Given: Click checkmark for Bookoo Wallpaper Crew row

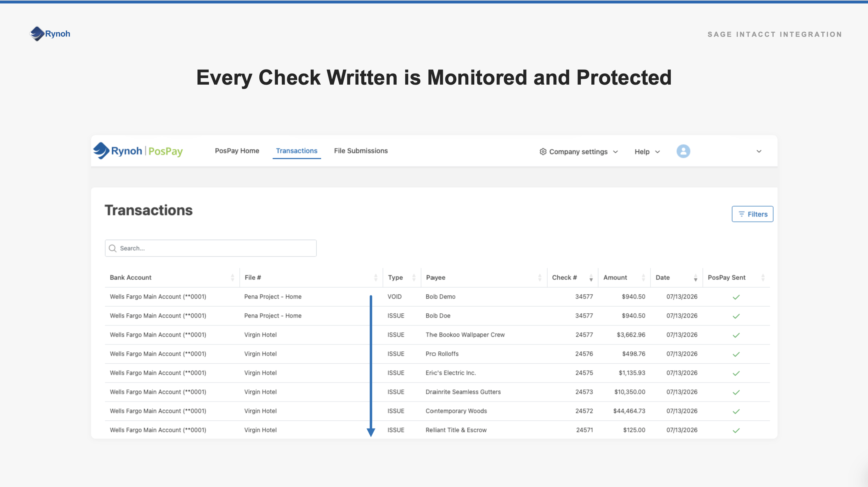Looking at the screenshot, I should click(x=736, y=335).
